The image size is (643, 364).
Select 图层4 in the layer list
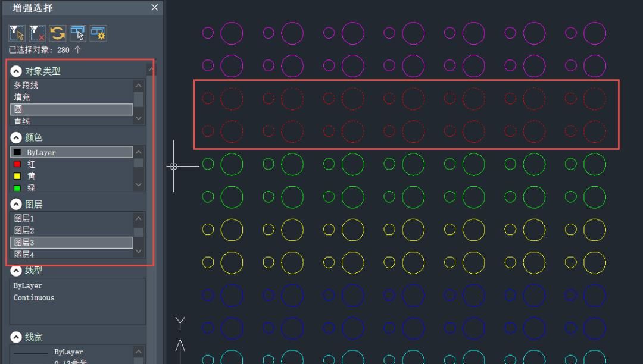72,254
